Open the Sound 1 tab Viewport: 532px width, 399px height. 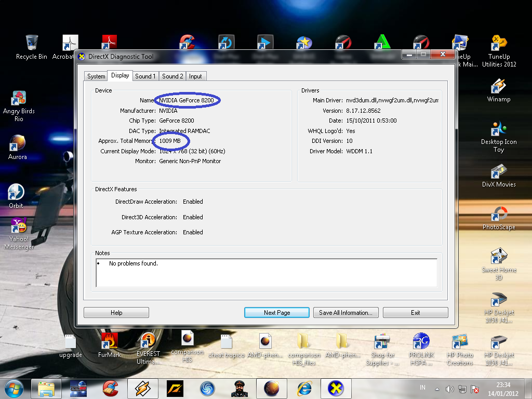[x=145, y=76]
